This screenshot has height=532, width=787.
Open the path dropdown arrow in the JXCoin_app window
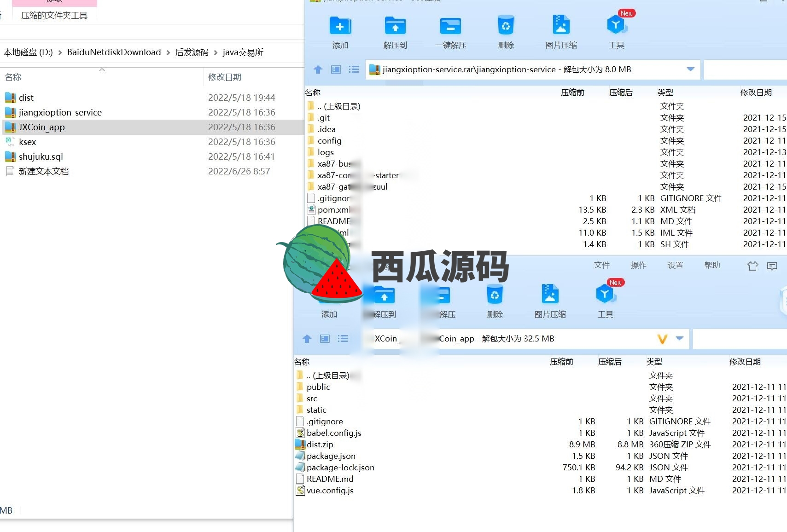click(679, 339)
